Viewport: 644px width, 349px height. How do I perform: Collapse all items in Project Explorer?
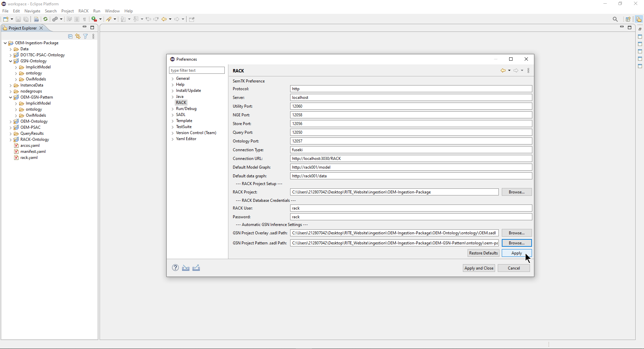point(70,36)
